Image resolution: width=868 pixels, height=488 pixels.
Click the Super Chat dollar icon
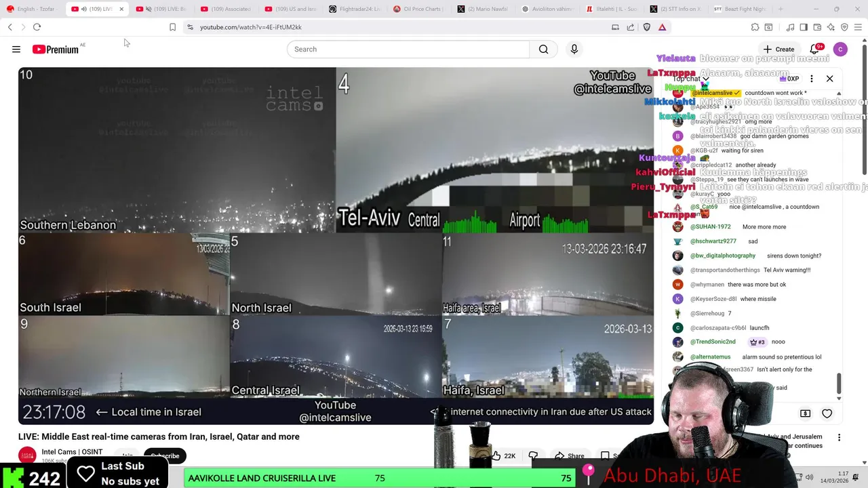pos(805,413)
